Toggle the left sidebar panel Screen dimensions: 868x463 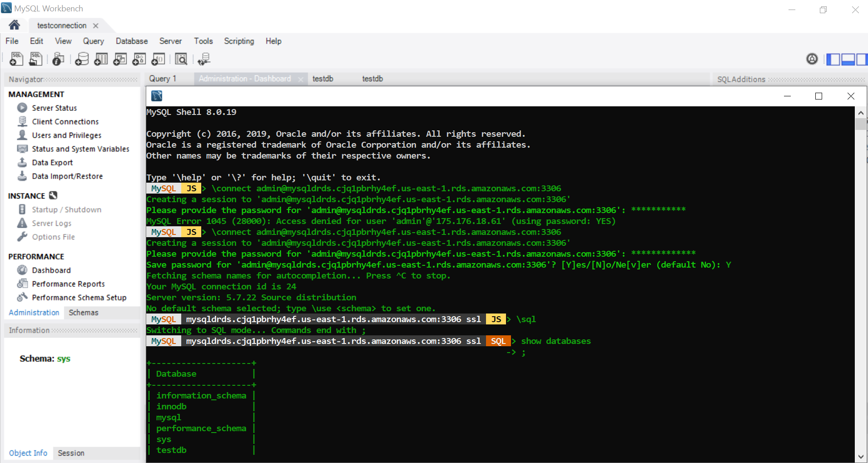[833, 59]
